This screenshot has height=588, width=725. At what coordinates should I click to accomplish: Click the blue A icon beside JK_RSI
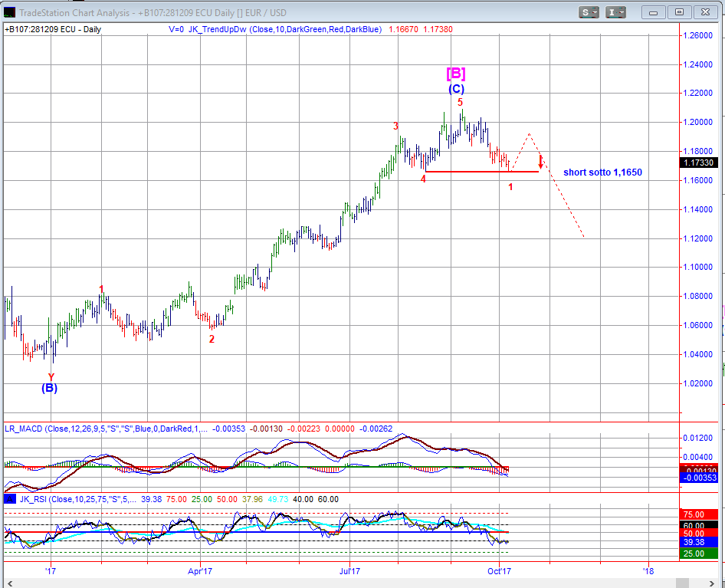click(x=10, y=499)
